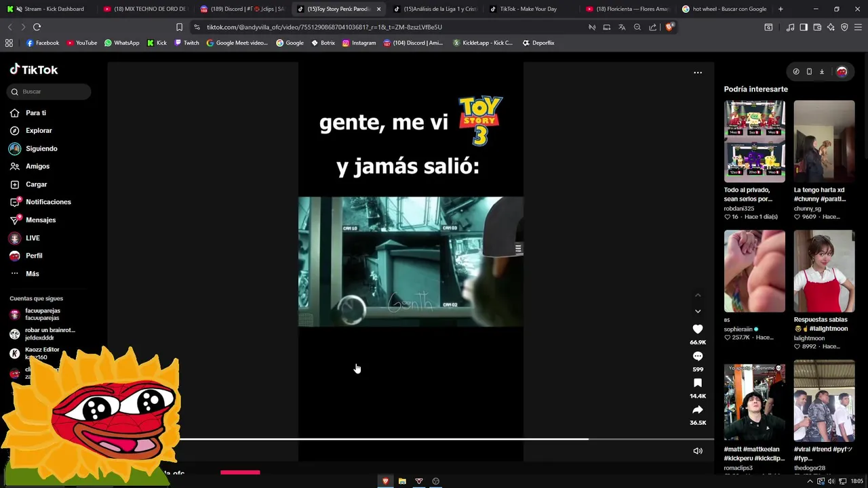The width and height of the screenshot is (868, 488).
Task: Open LIVE in the sidebar
Action: 24,238
